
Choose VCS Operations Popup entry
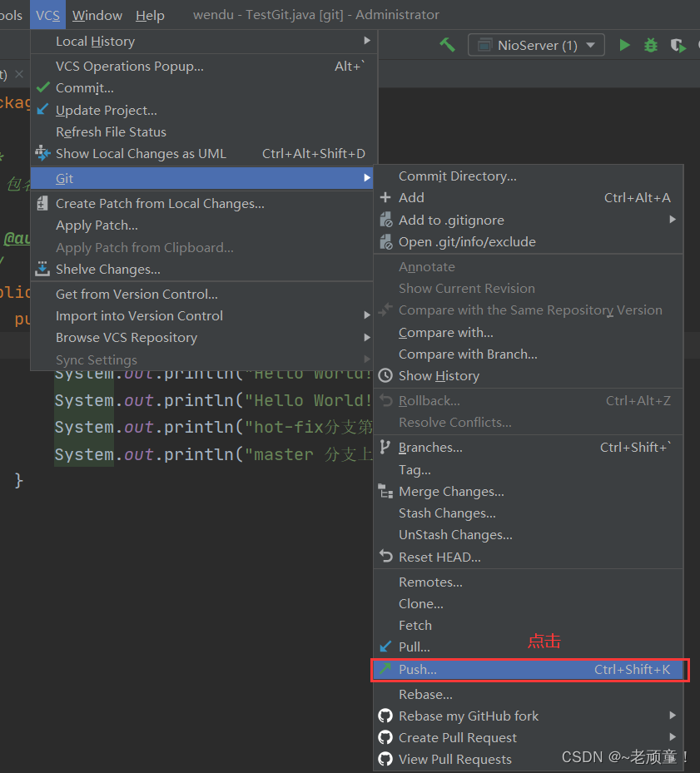click(x=204, y=66)
